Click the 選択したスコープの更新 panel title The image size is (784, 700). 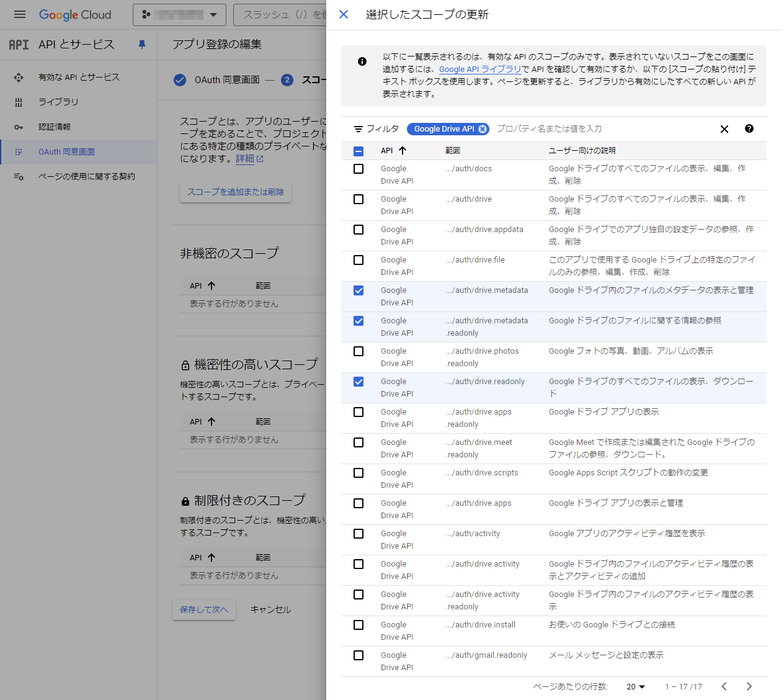[x=427, y=14]
